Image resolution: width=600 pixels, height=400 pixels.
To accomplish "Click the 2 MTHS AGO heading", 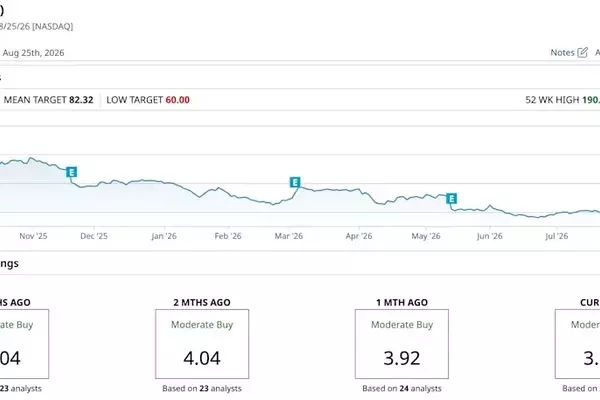I will [202, 302].
